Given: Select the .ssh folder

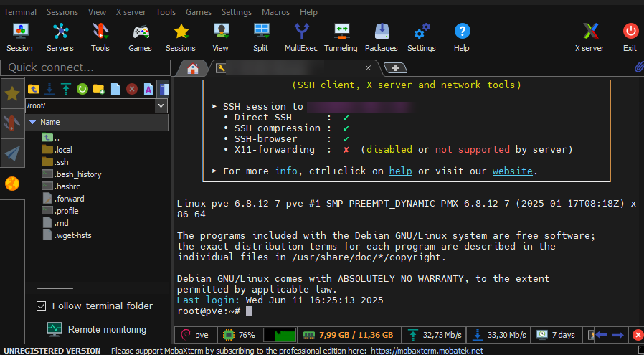Looking at the screenshot, I should coord(55,162).
